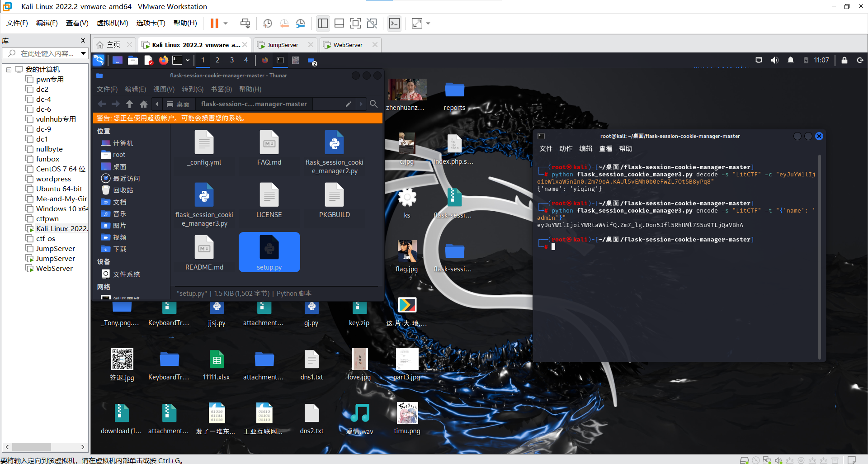Go to parent folder in Thunar
The width and height of the screenshot is (868, 464).
129,104
